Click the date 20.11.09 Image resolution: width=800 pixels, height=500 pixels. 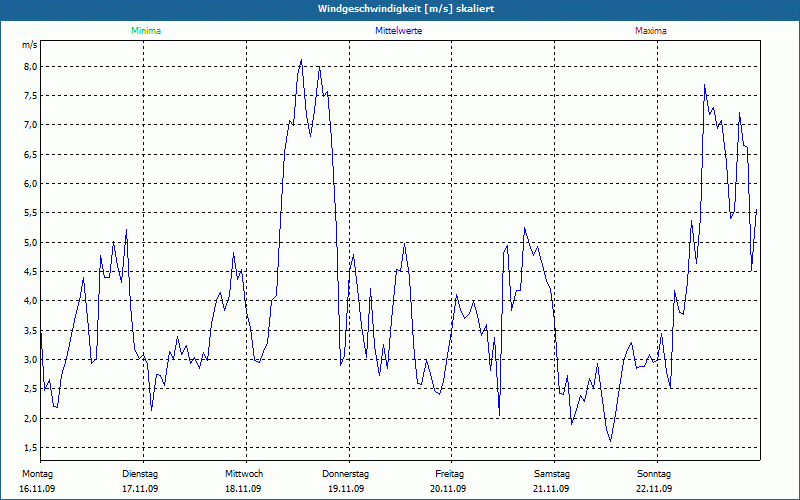(448, 489)
